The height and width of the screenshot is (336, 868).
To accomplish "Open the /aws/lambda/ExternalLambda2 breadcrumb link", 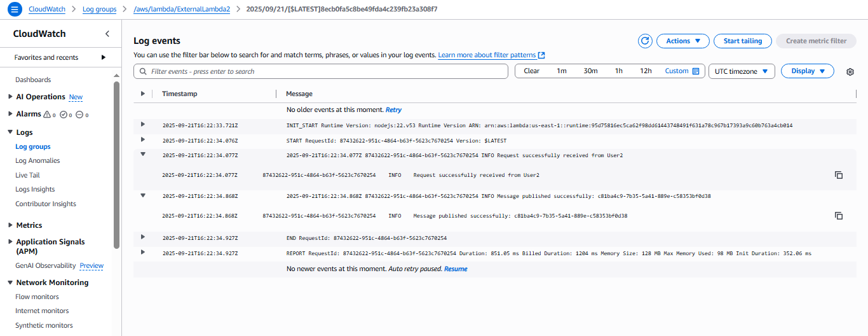I will (x=182, y=10).
